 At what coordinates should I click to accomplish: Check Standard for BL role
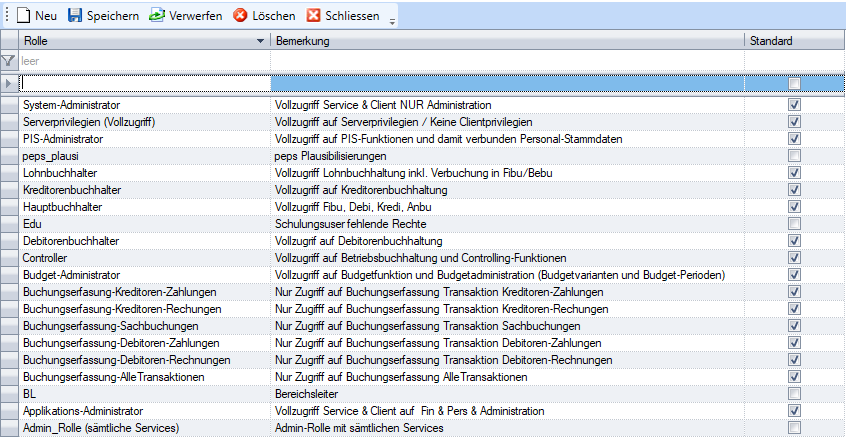(794, 394)
